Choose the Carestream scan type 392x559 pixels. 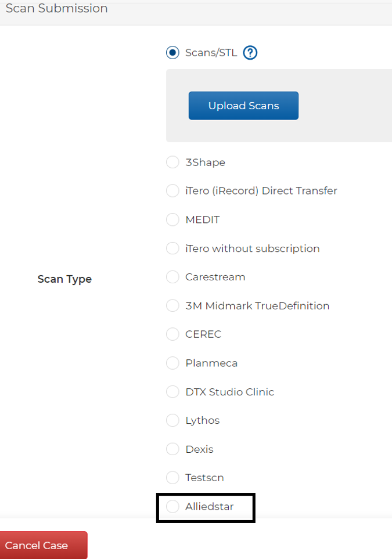coord(172,277)
